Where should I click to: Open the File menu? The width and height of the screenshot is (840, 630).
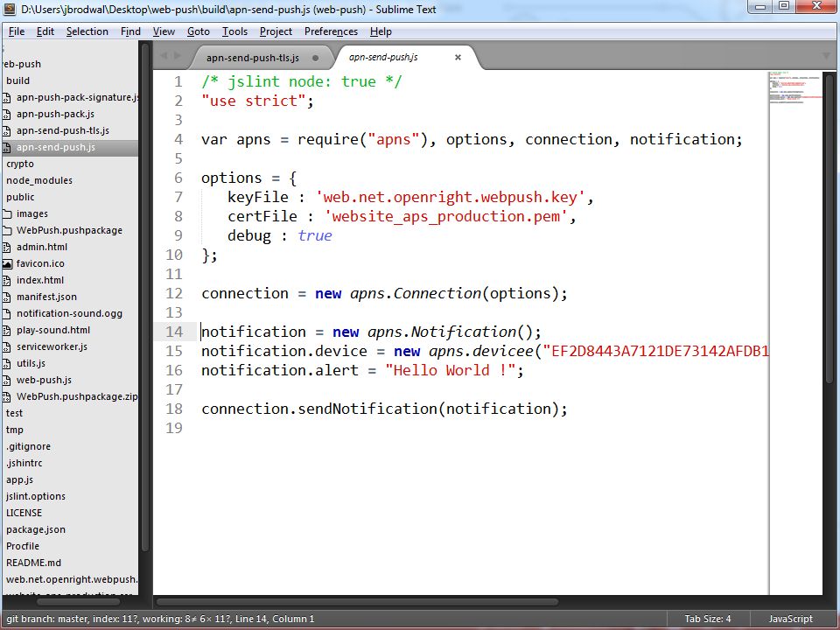pos(17,31)
